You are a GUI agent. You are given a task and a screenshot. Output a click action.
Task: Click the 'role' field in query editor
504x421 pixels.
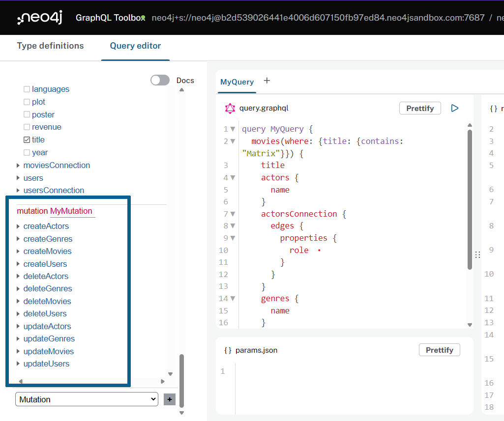(299, 250)
